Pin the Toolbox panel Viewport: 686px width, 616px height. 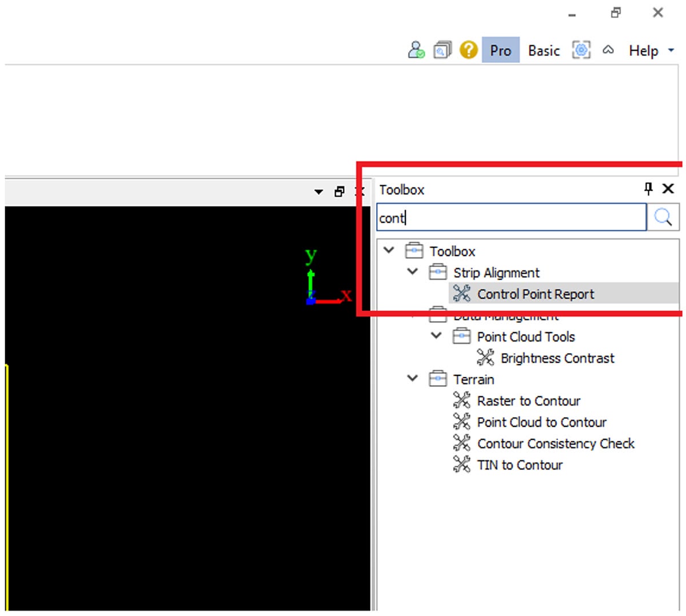[x=648, y=189]
